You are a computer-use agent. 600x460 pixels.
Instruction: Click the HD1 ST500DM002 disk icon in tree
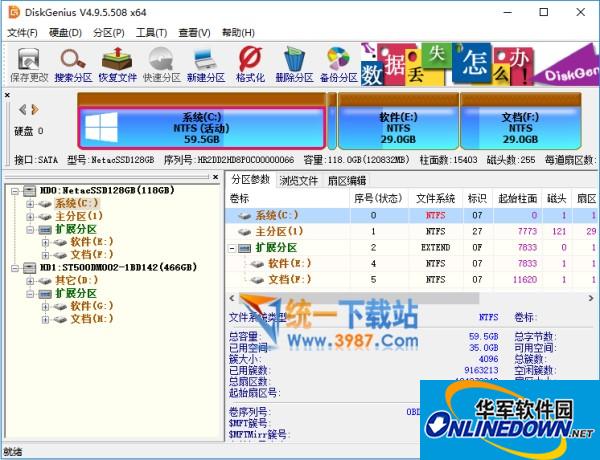[29, 268]
